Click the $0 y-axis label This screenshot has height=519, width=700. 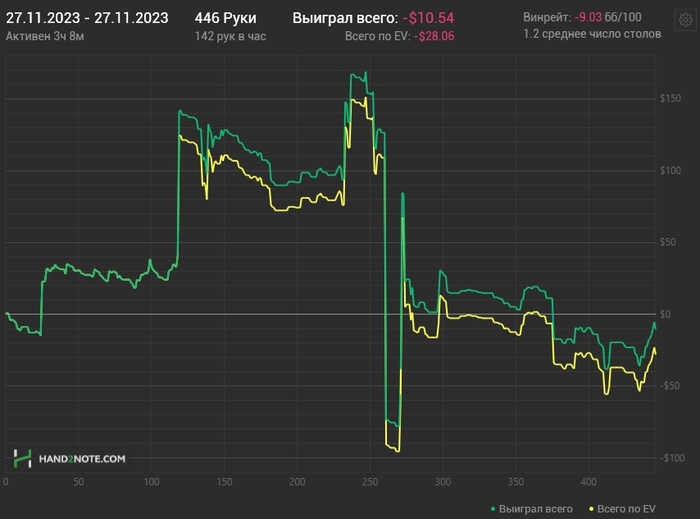click(665, 314)
